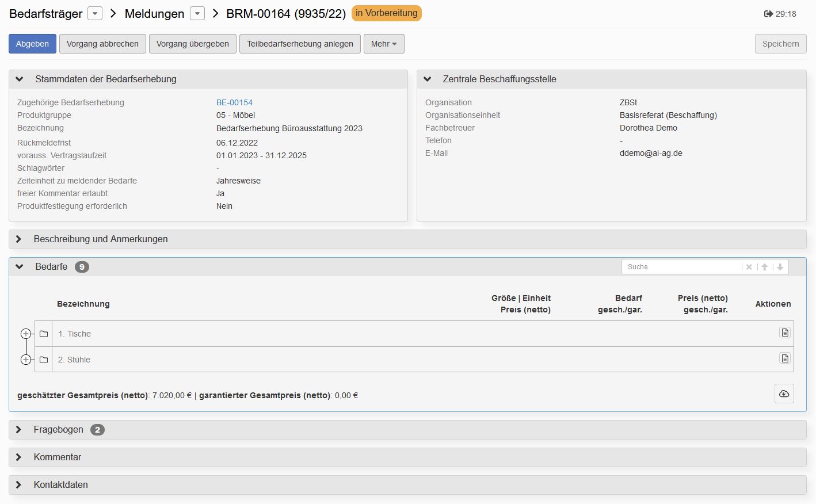Expand the plus circle for Stühle
Viewport: 816px width, 504px height.
point(26,359)
